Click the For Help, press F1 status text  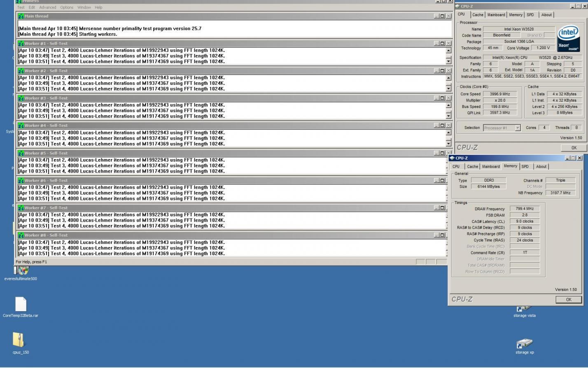[31, 262]
